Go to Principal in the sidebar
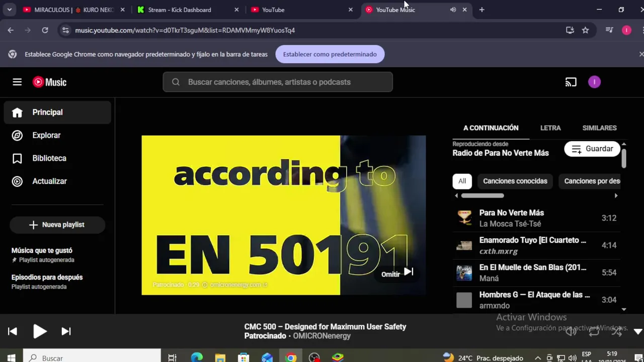 coord(57,112)
